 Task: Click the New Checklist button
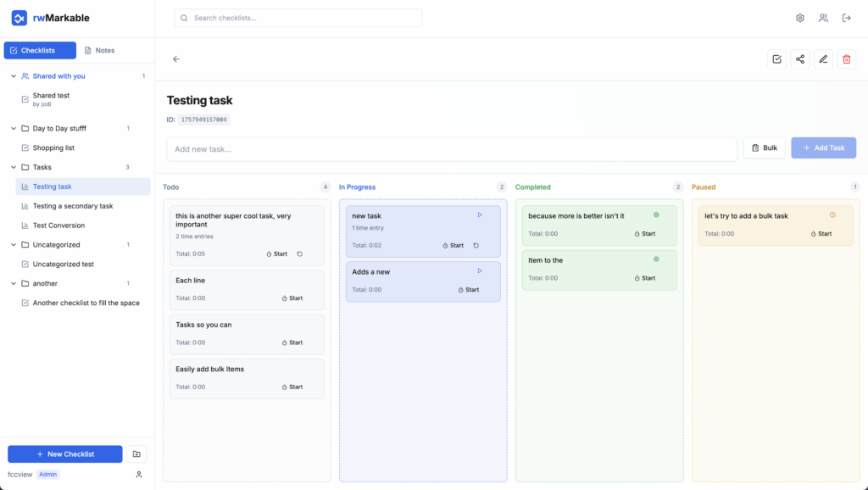(x=65, y=454)
